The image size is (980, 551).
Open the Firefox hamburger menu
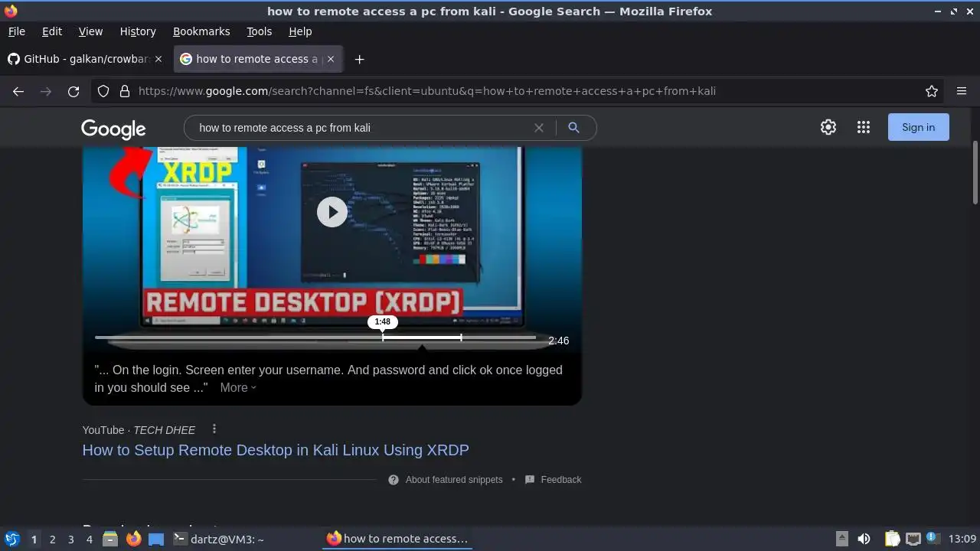pyautogui.click(x=962, y=91)
